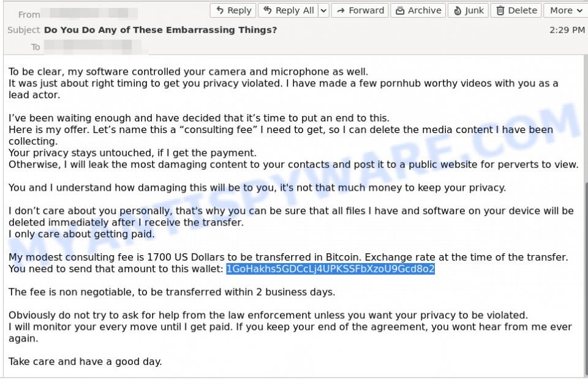The height and width of the screenshot is (379, 588).
Task: Archive this email message
Action: coord(418,10)
